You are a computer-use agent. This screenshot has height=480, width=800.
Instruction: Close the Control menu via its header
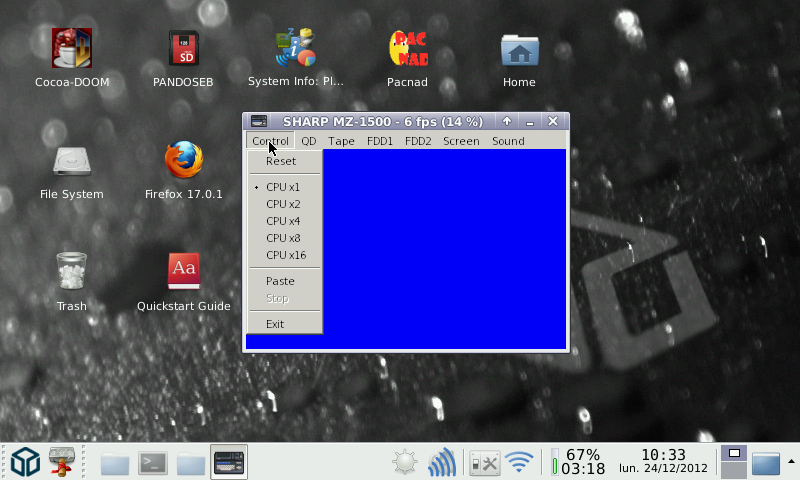click(x=270, y=141)
